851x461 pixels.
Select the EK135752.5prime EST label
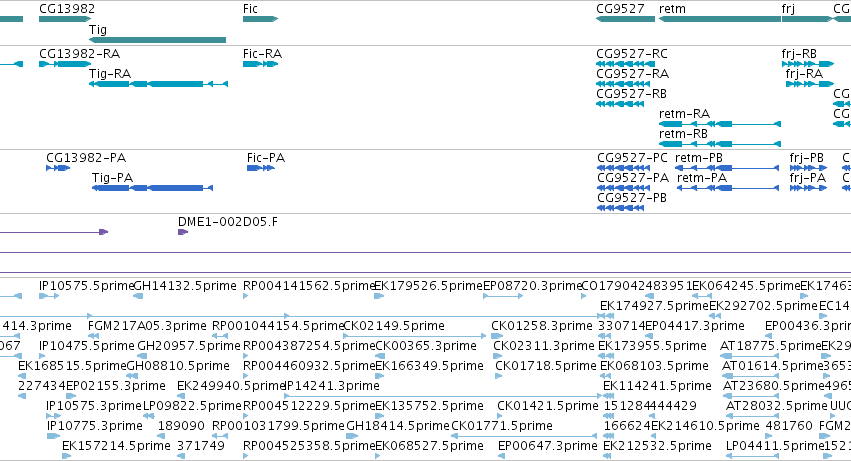click(429, 406)
